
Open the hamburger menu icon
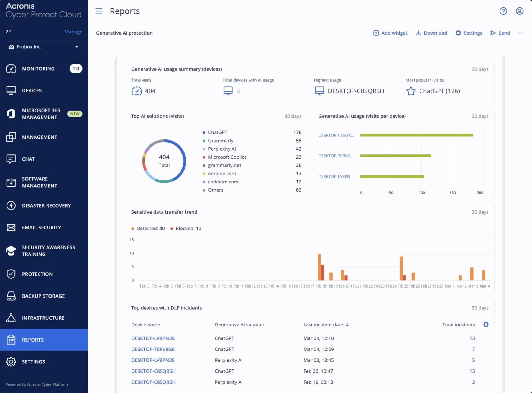99,11
